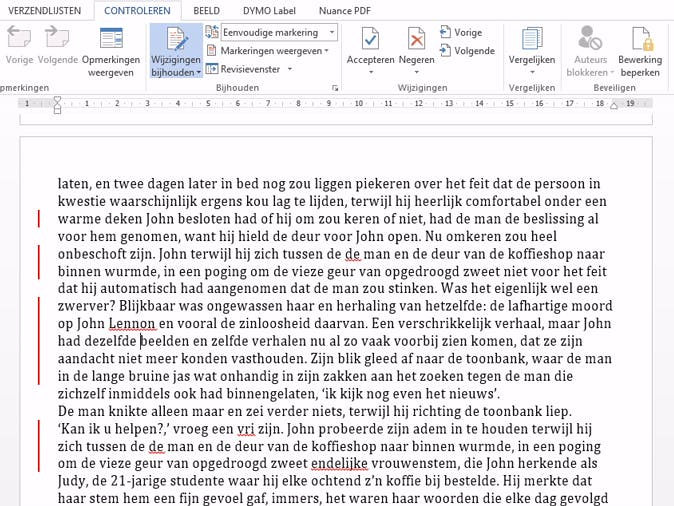Click misspelled word "Lennon" in text
The width and height of the screenshot is (674, 506).
coord(132,323)
